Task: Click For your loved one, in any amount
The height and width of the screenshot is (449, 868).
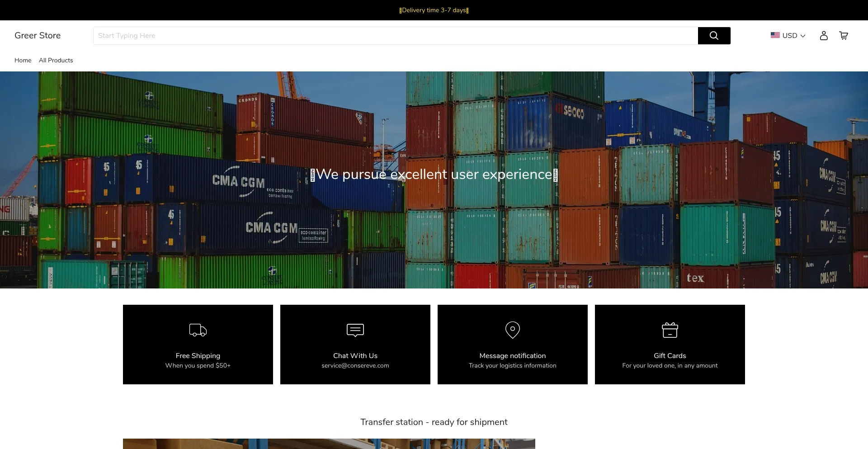Action: coord(670,365)
